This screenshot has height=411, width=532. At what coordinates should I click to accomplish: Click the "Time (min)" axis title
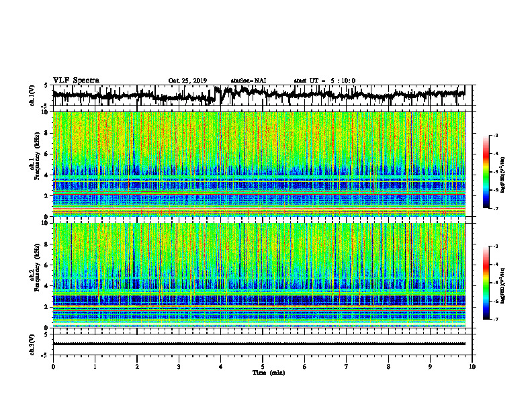pos(269,373)
